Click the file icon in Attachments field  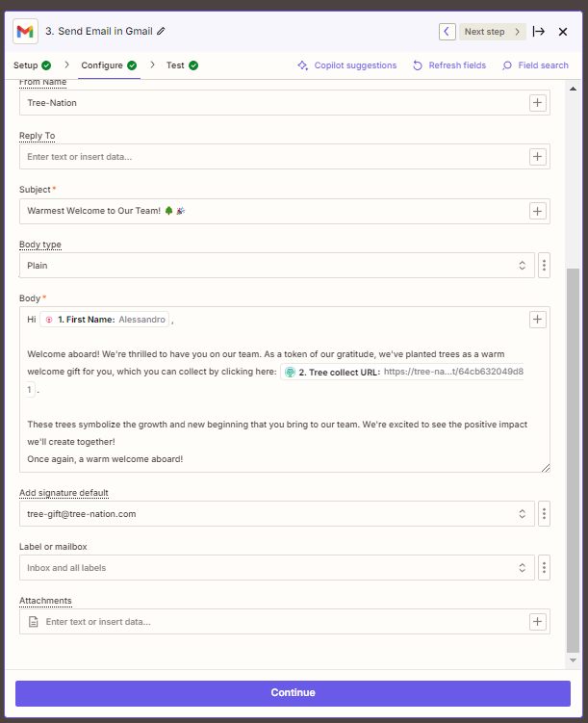click(x=33, y=622)
